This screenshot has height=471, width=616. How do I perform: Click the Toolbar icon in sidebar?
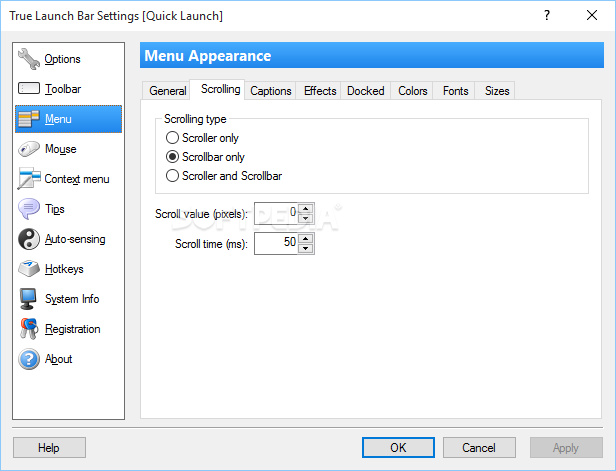29,88
